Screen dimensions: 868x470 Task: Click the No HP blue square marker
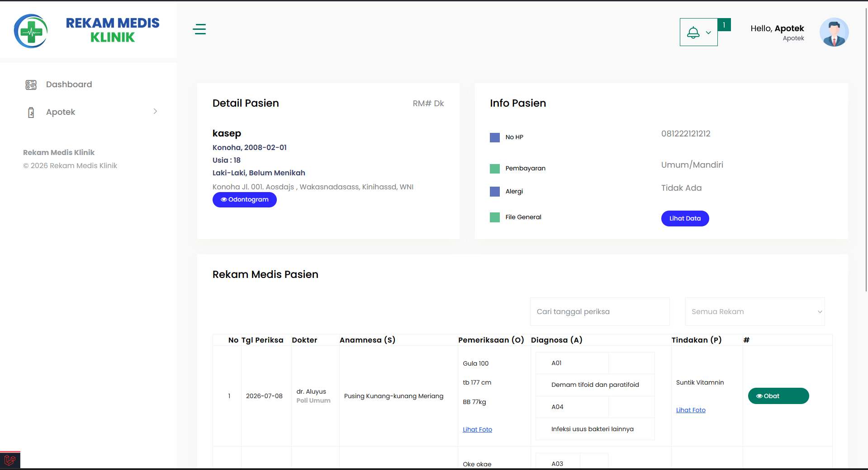pos(495,137)
